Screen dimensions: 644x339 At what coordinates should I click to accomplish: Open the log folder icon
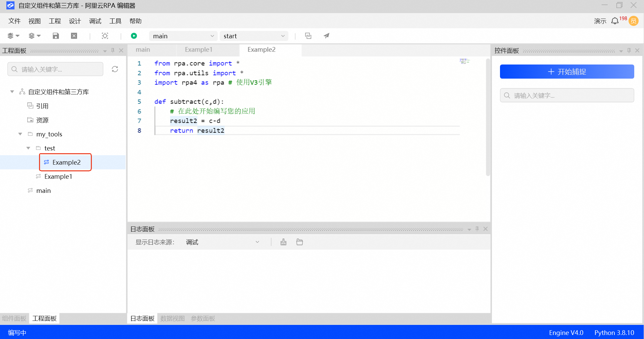299,242
